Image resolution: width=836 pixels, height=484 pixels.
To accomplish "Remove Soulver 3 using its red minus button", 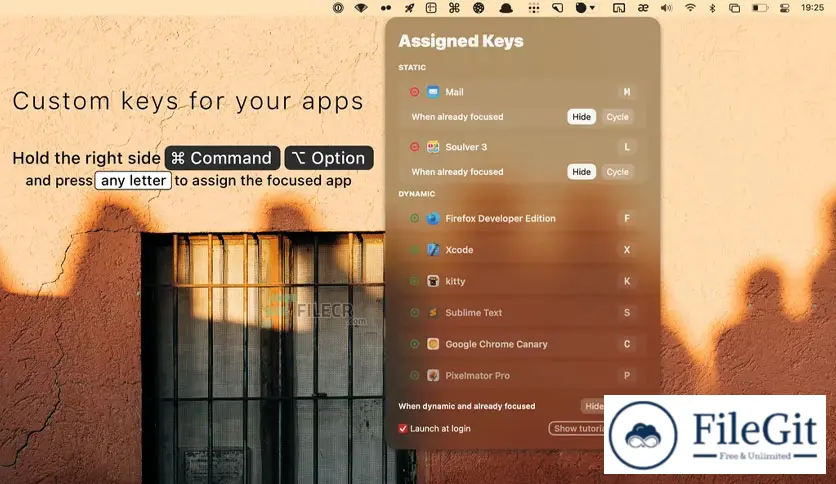I will point(414,147).
